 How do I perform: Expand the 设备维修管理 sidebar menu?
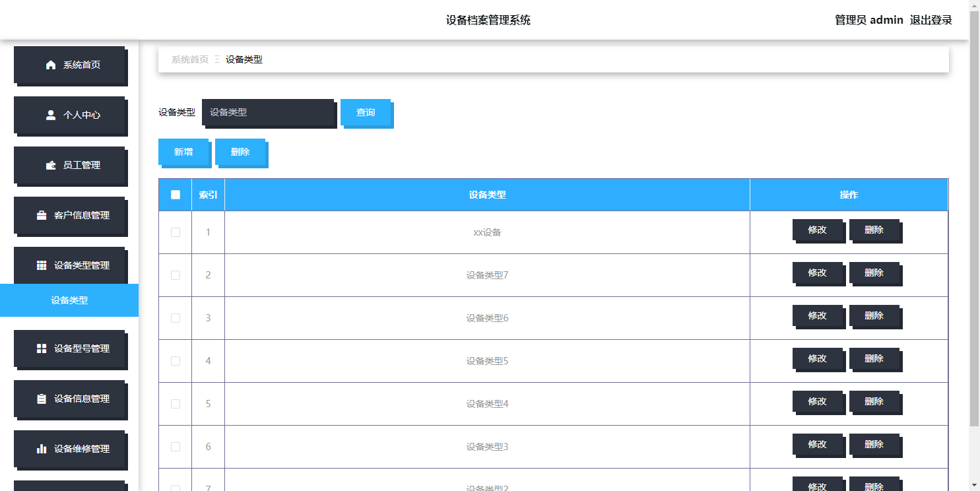tap(69, 449)
